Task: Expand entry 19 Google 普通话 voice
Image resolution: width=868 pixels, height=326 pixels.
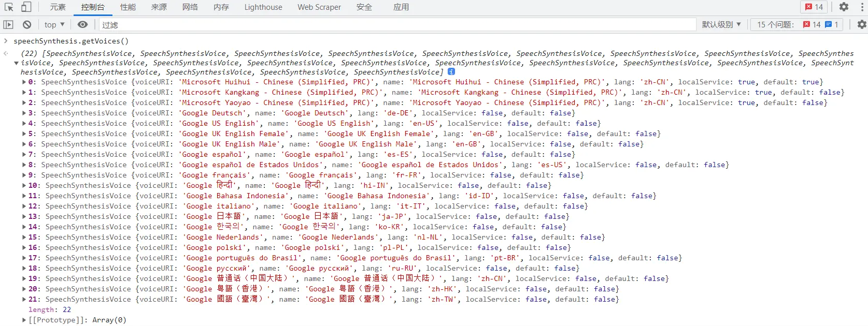Action: pyautogui.click(x=24, y=278)
